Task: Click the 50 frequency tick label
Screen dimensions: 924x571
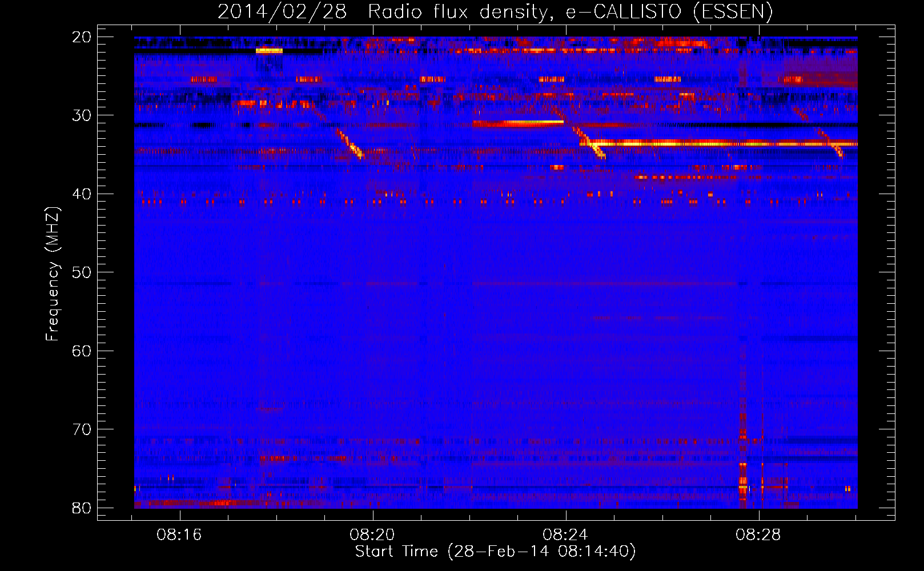Action: coord(82,272)
